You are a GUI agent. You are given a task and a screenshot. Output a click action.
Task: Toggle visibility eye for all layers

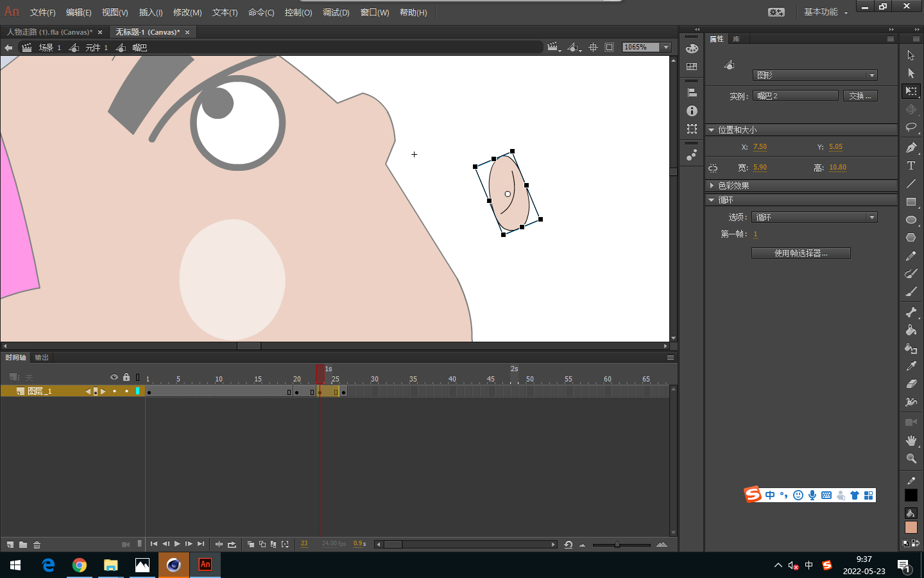[114, 377]
